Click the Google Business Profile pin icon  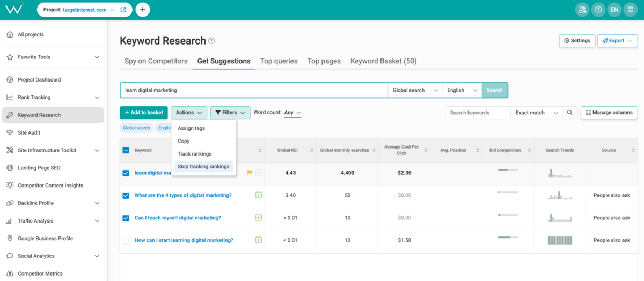coord(10,239)
